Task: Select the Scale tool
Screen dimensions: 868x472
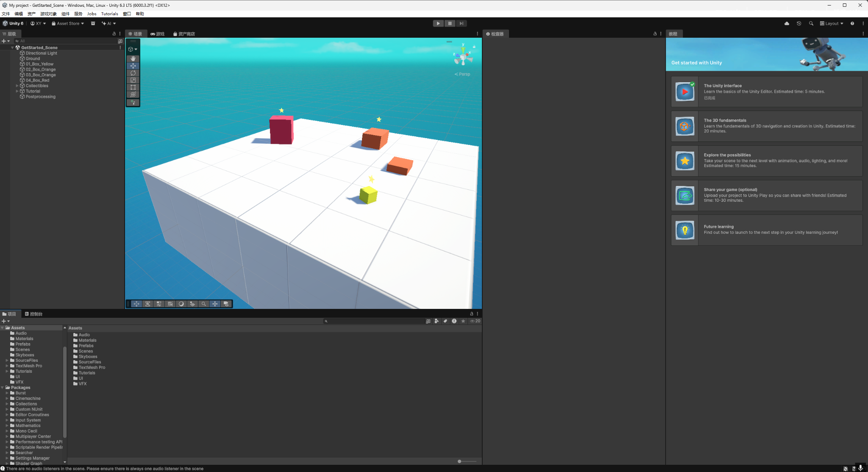Action: (x=133, y=80)
